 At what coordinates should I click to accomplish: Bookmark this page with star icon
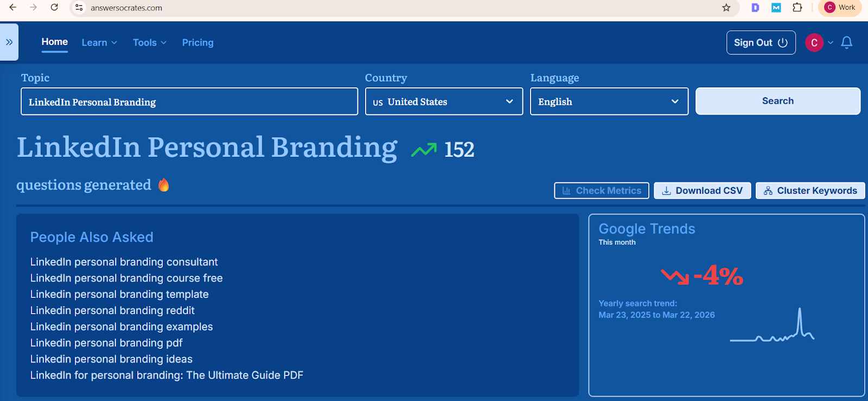click(x=726, y=8)
